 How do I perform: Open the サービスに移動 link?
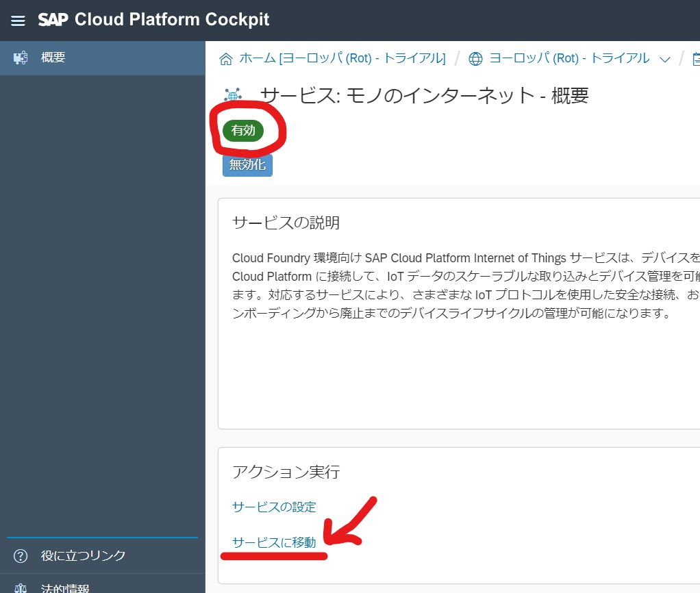pos(274,542)
